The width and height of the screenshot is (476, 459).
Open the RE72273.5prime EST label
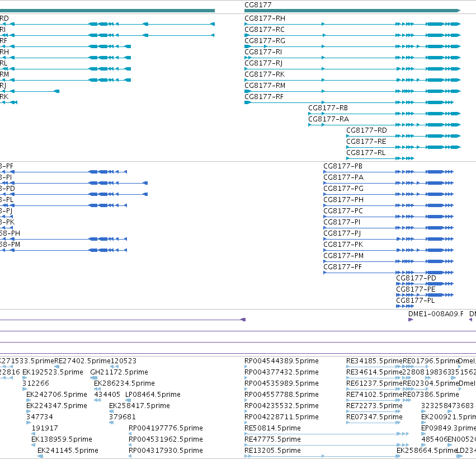click(x=374, y=406)
